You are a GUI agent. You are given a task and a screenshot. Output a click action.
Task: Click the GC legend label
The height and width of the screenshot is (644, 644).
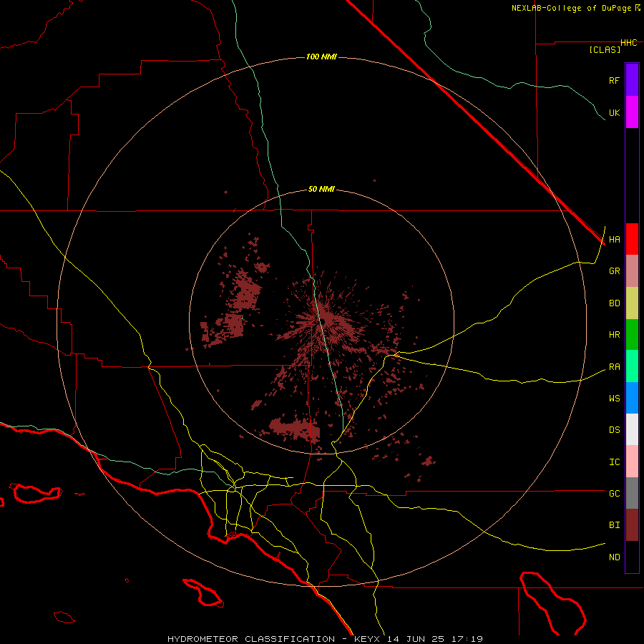point(614,494)
